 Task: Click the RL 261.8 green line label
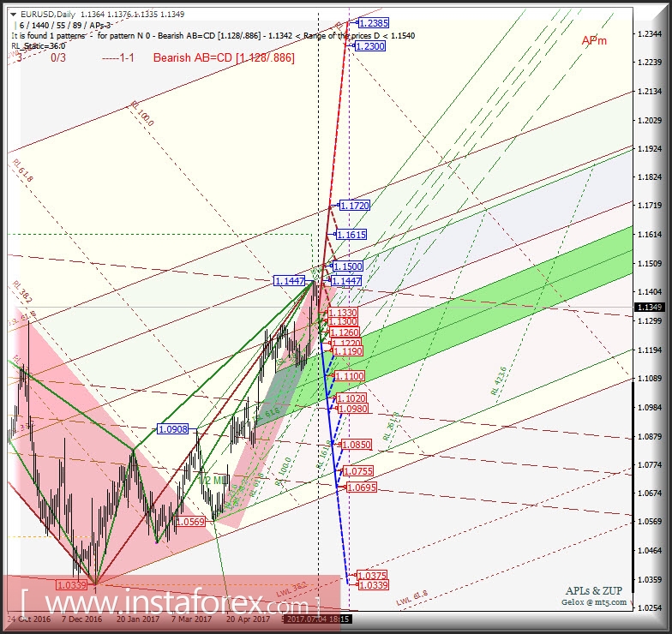coord(391,427)
